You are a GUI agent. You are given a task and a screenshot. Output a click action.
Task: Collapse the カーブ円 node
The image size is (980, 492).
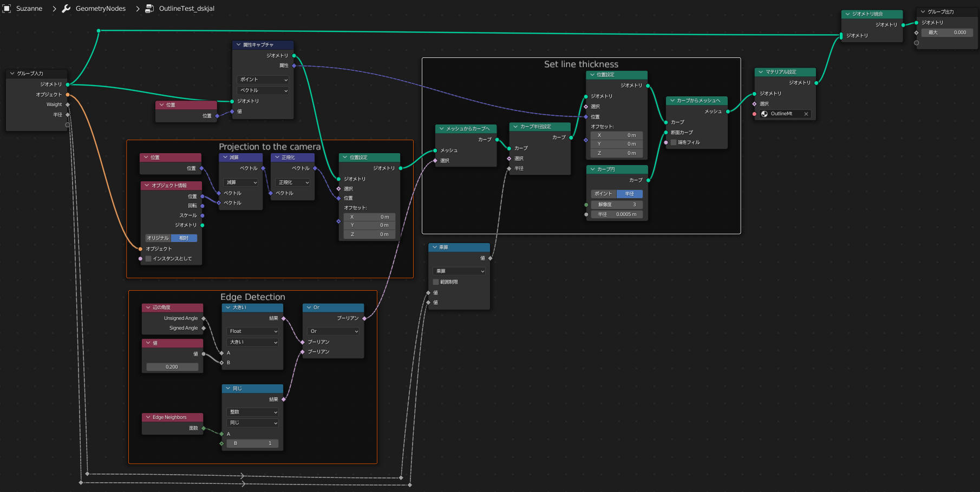(x=592, y=169)
